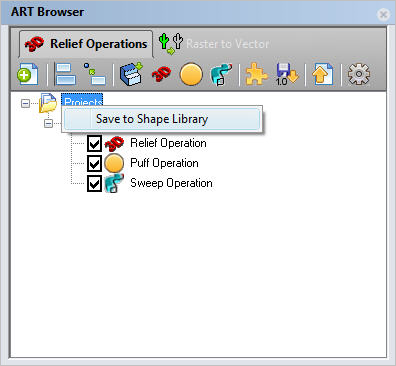
Task: Select the Projects tree item
Action: (x=82, y=100)
